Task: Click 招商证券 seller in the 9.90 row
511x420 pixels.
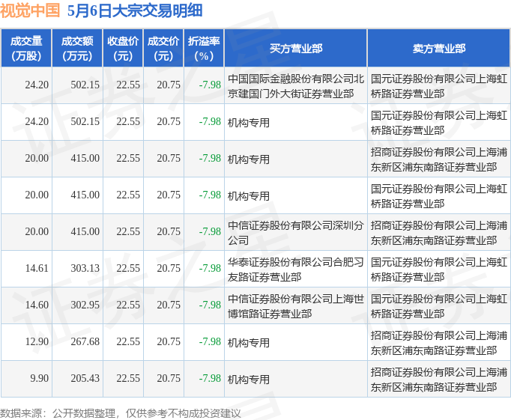Action: coord(438,380)
